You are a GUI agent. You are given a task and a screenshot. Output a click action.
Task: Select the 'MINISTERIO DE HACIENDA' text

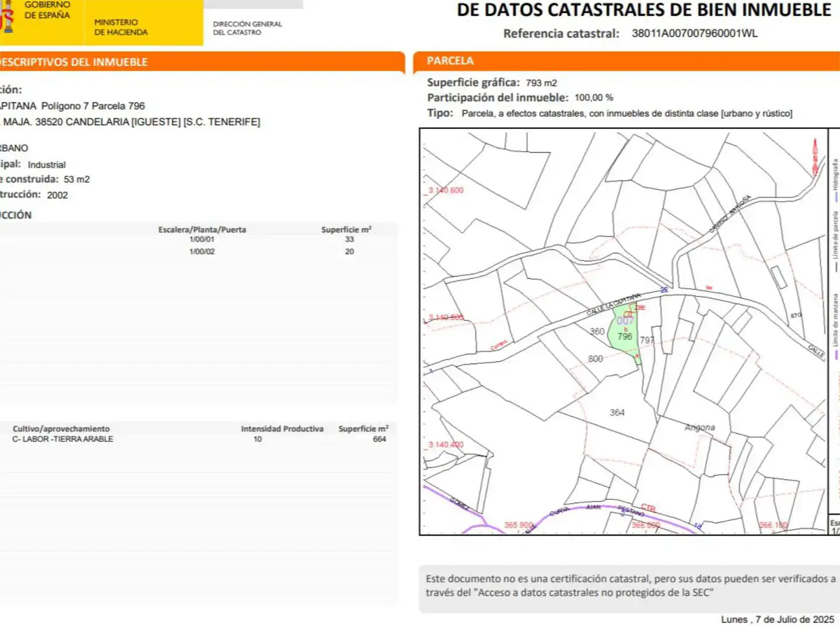[121, 27]
